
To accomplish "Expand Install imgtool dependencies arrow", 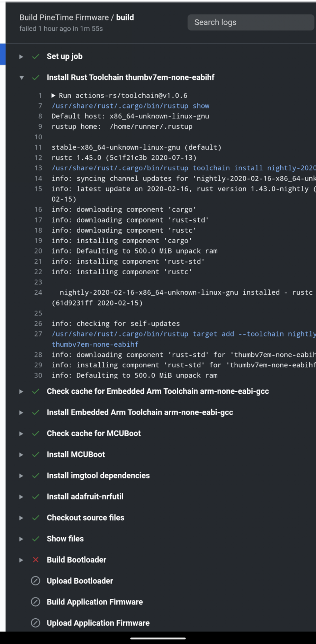I will pos(21,476).
